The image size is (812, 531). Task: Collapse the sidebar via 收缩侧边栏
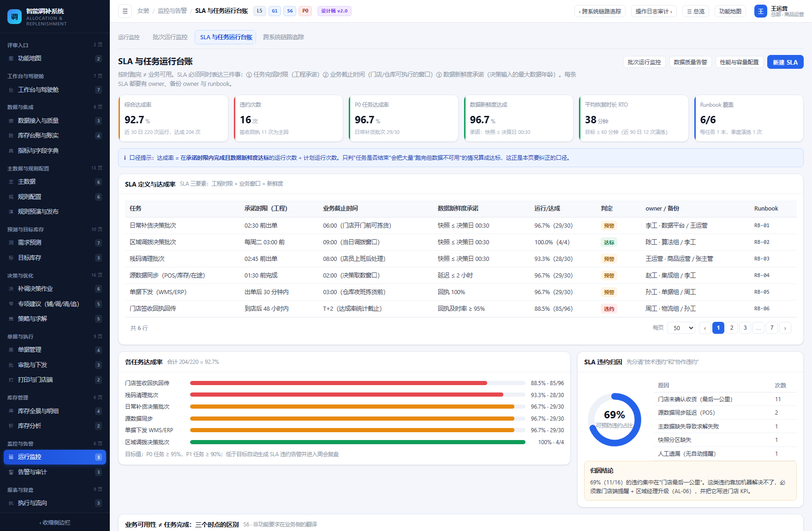point(55,523)
